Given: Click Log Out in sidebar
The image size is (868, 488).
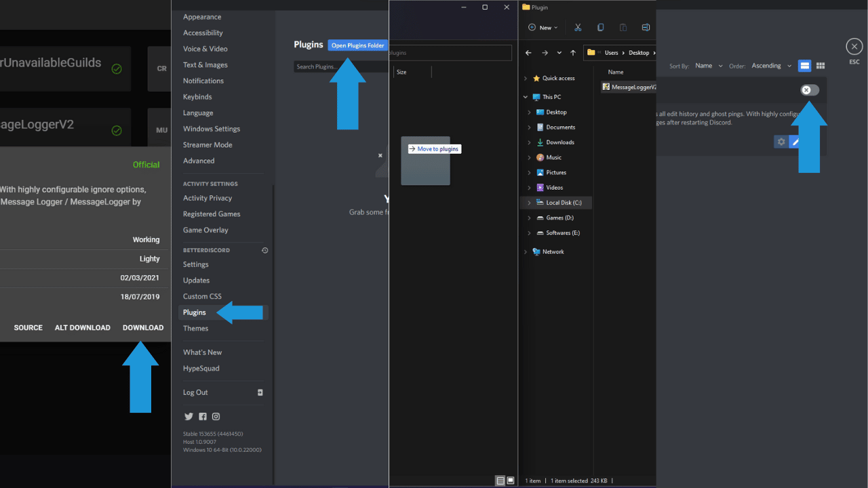Looking at the screenshot, I should (x=195, y=392).
